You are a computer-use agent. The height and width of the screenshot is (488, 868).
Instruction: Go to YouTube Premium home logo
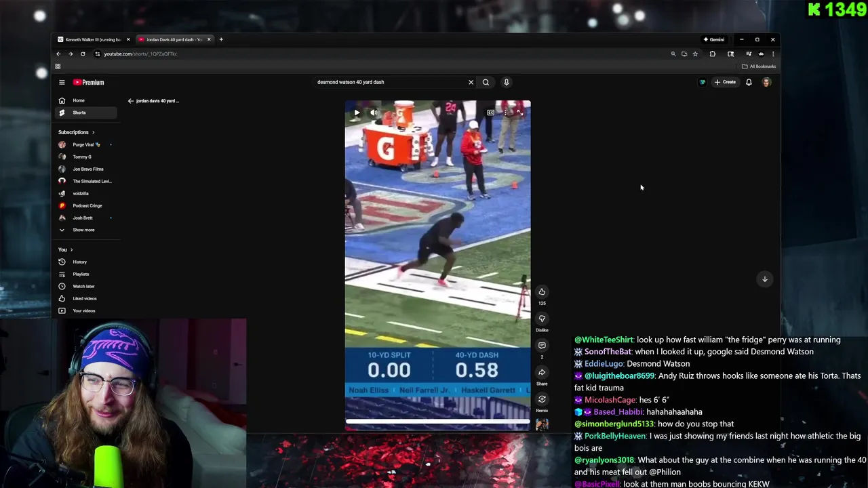(x=89, y=82)
